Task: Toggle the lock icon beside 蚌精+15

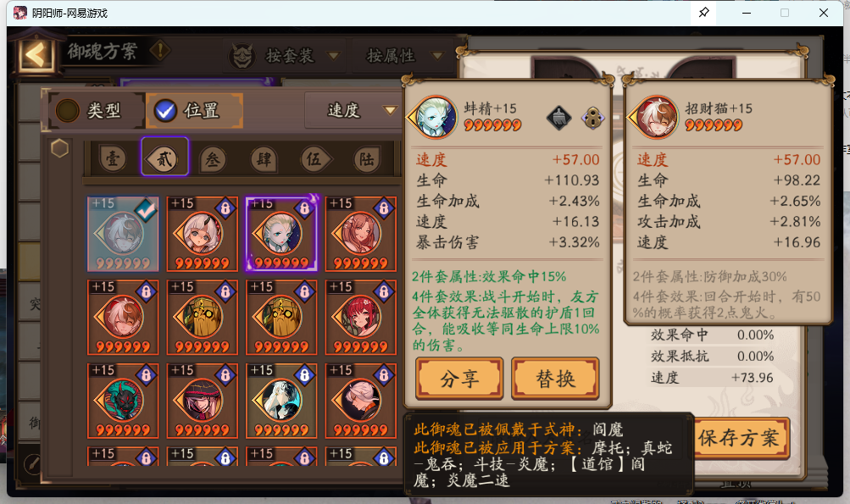Action: [592, 117]
